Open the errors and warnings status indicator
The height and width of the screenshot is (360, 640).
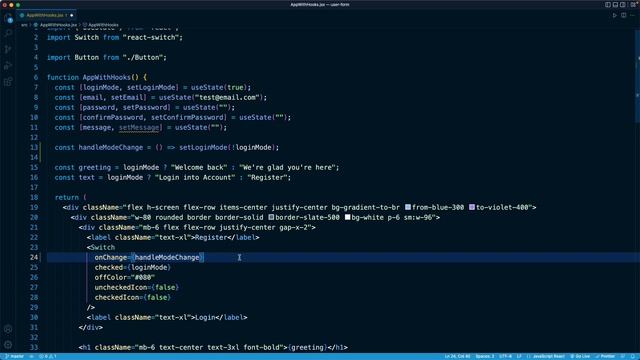47,356
